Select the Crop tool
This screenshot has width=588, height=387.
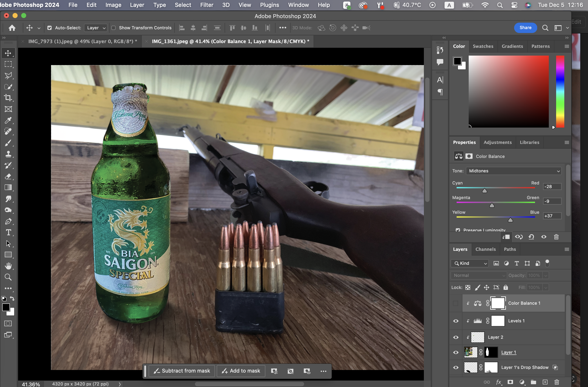pyautogui.click(x=8, y=98)
